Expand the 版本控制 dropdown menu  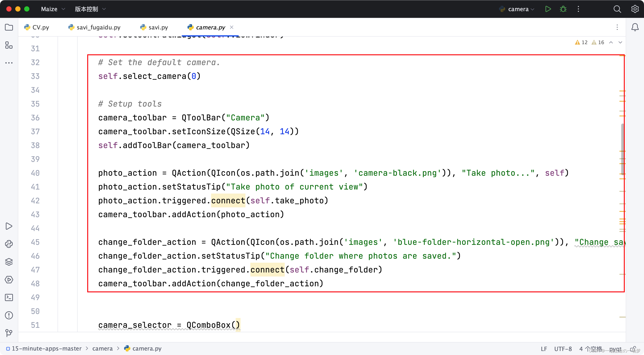coord(90,9)
